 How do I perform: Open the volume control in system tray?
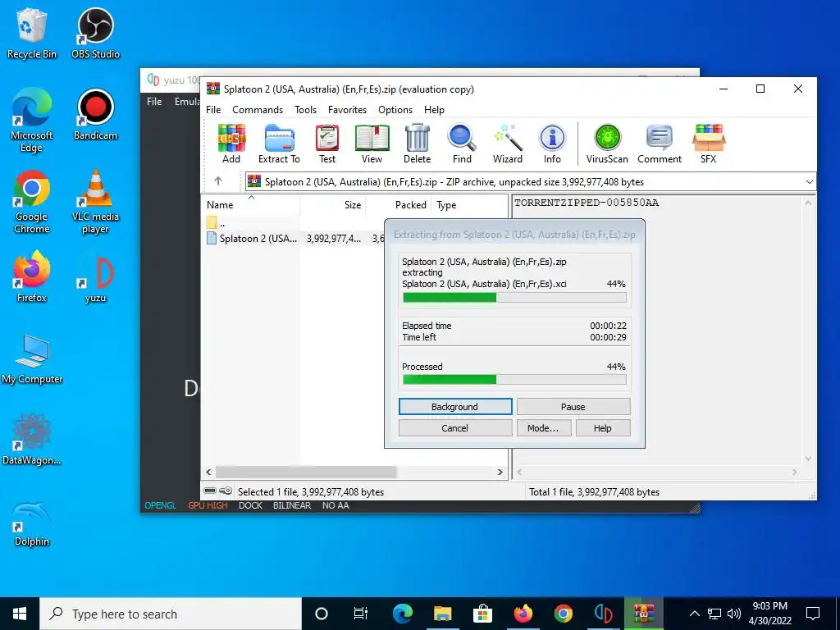[734, 614]
